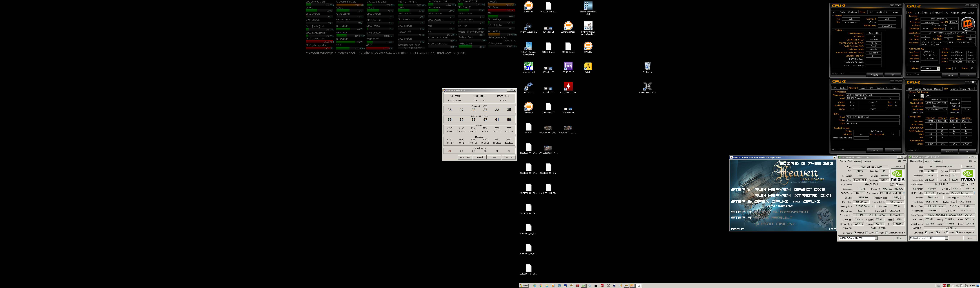980x288 pixels.
Task: Open the Windows Start button
Action: click(x=524, y=285)
